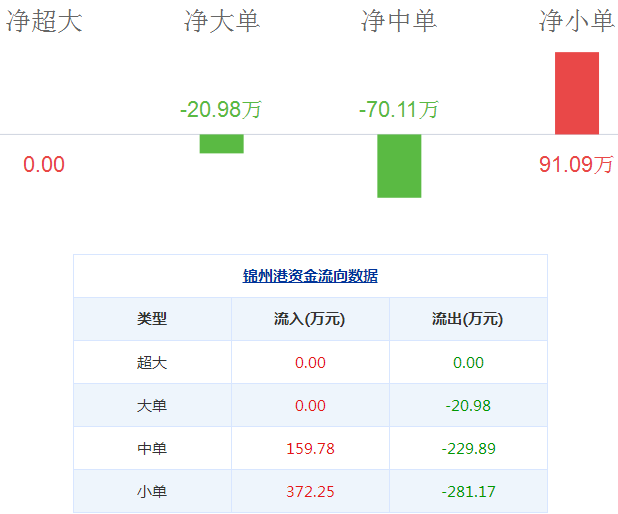Select the red 净小单 bar

[577, 93]
